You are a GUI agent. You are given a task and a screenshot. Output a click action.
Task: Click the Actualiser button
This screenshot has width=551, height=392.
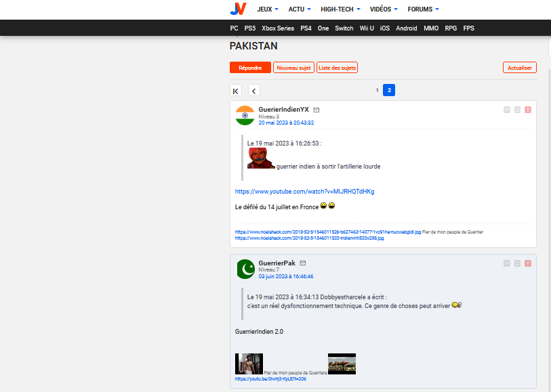point(519,68)
